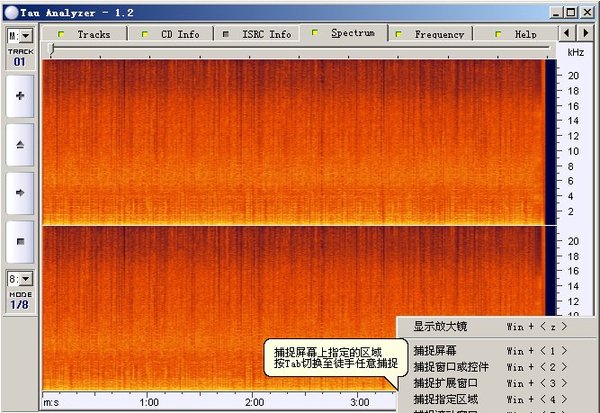This screenshot has height=413, width=600.
Task: Click the 1:00 time axis label
Action: pos(149,402)
